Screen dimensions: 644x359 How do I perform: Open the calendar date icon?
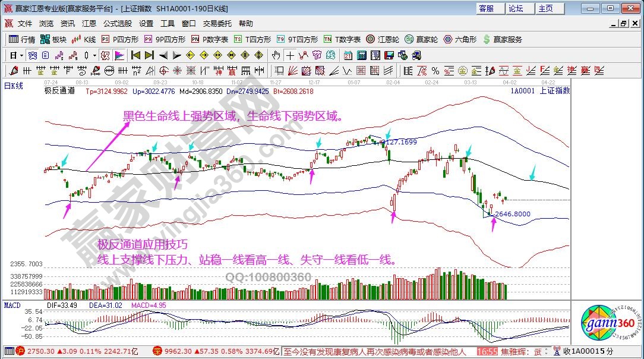point(347,55)
